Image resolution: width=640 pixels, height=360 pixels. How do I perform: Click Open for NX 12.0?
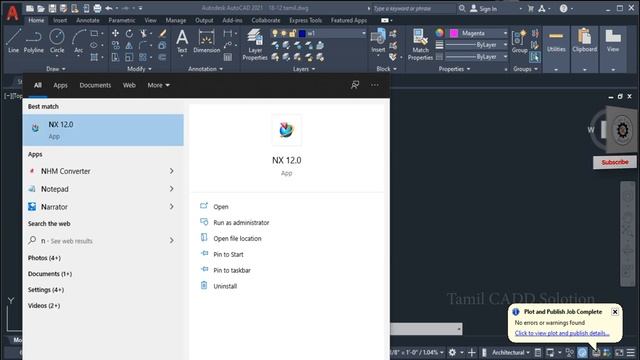(x=221, y=207)
